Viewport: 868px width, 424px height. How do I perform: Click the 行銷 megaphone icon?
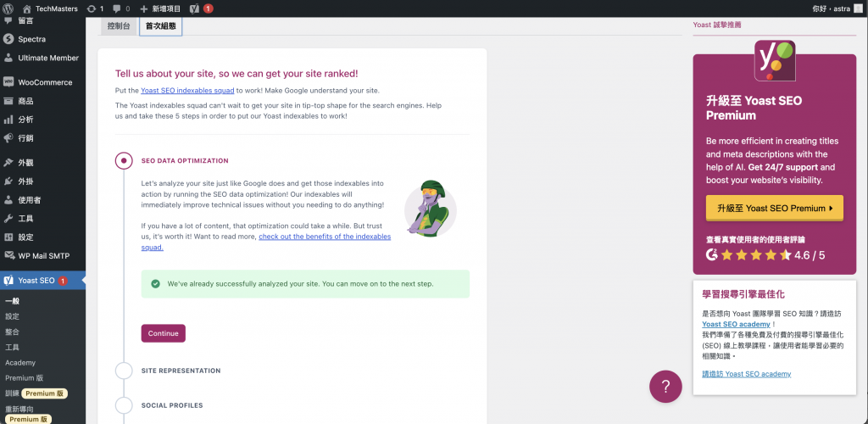(8, 138)
